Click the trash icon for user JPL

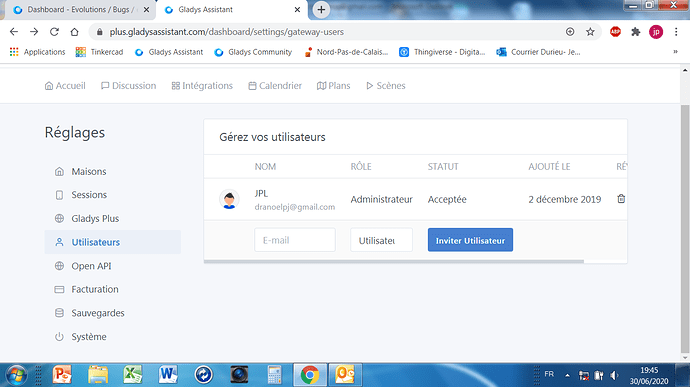pos(621,199)
